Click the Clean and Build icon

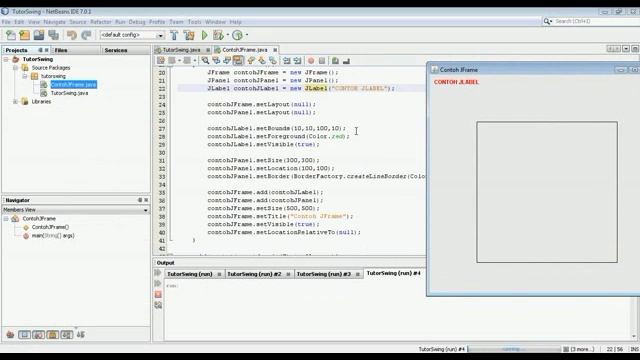pyautogui.click(x=189, y=35)
